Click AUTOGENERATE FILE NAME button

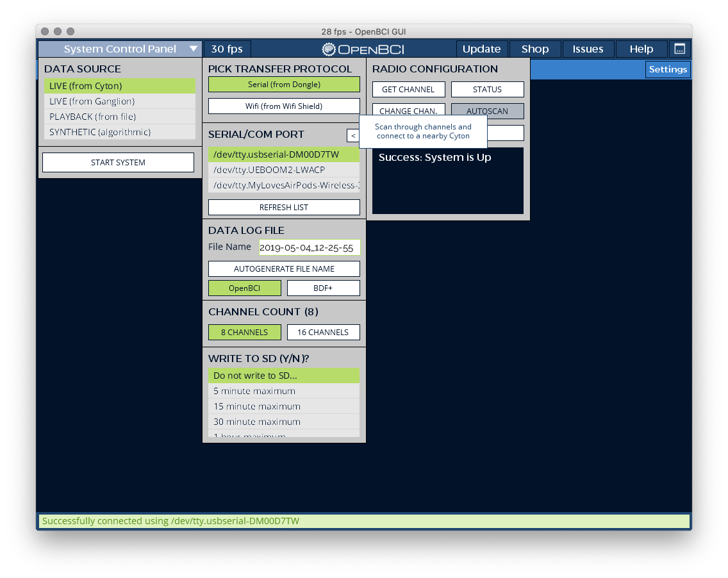(284, 268)
